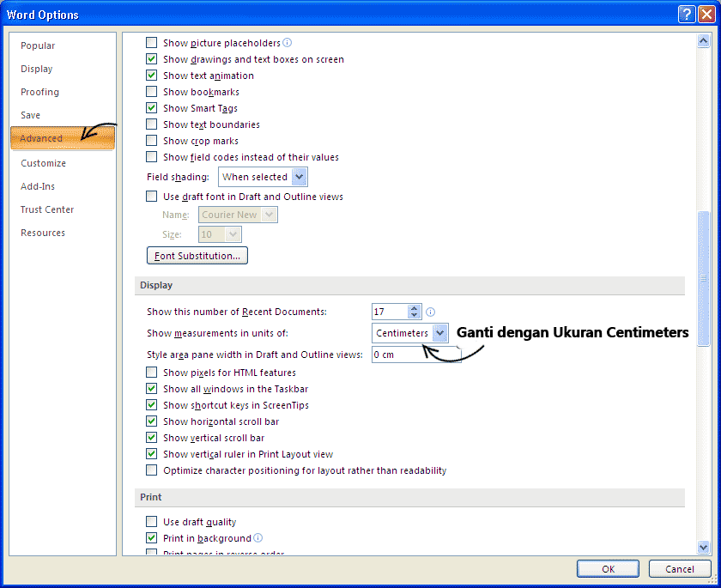The height and width of the screenshot is (588, 721).
Task: Uncheck vertical ruler in Print Layout view
Action: [x=151, y=454]
